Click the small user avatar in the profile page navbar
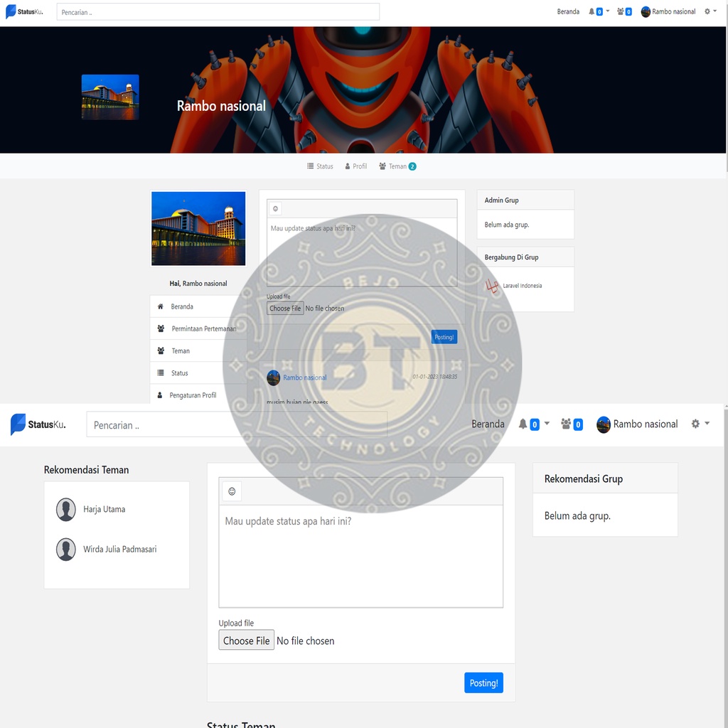Viewport: 728px width, 728px height. [x=646, y=12]
